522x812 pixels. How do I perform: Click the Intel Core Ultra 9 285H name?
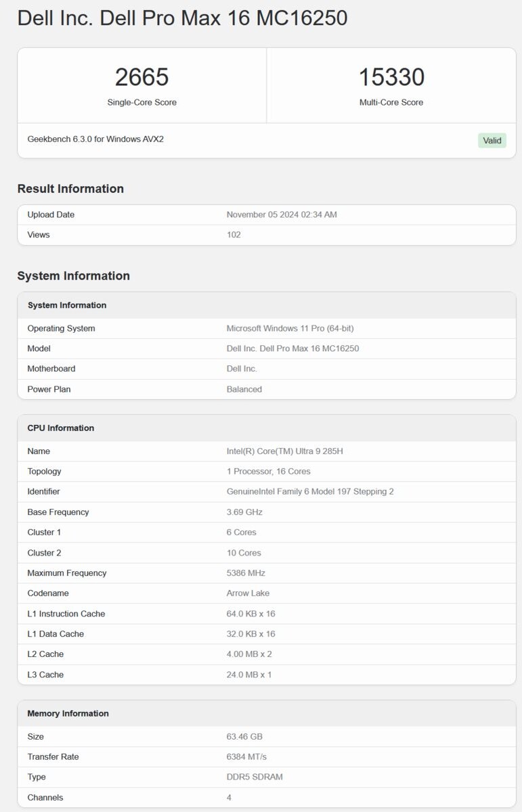click(284, 451)
